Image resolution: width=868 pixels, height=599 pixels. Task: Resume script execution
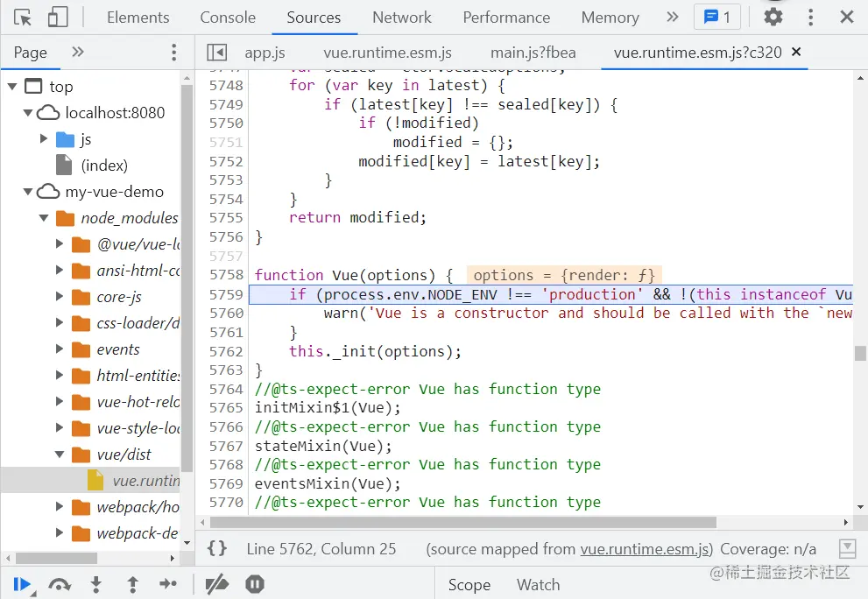pyautogui.click(x=22, y=585)
